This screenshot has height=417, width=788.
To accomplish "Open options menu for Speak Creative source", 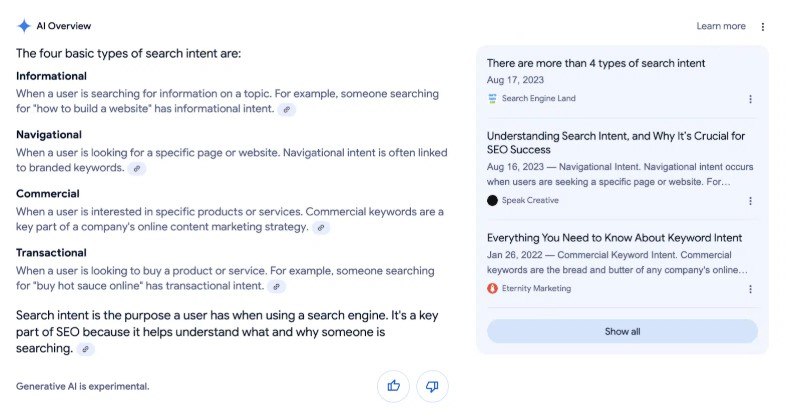I will [x=750, y=201].
